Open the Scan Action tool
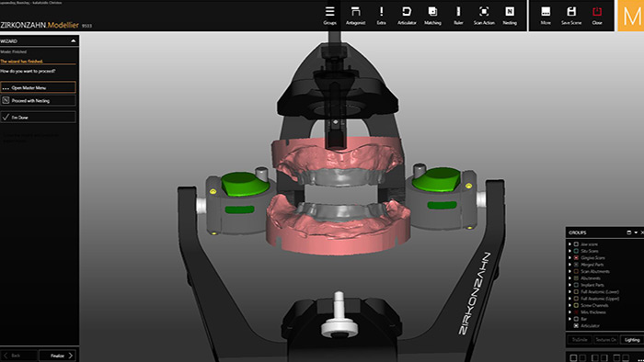This screenshot has width=644, height=362. point(484,16)
